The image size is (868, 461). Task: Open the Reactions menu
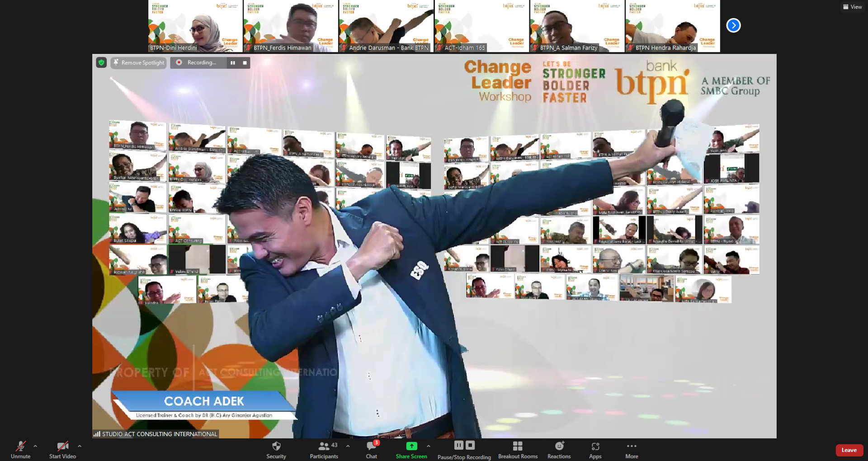pos(559,449)
